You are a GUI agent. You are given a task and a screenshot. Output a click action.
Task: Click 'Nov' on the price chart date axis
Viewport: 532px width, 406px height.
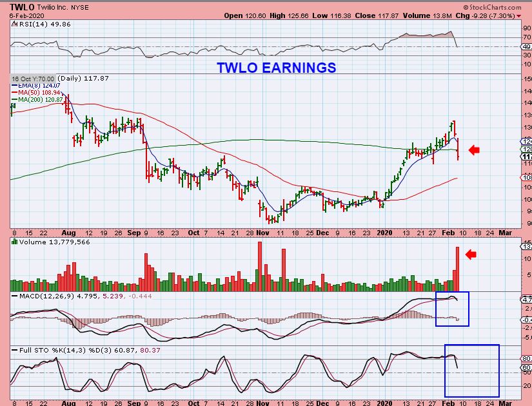pos(263,233)
